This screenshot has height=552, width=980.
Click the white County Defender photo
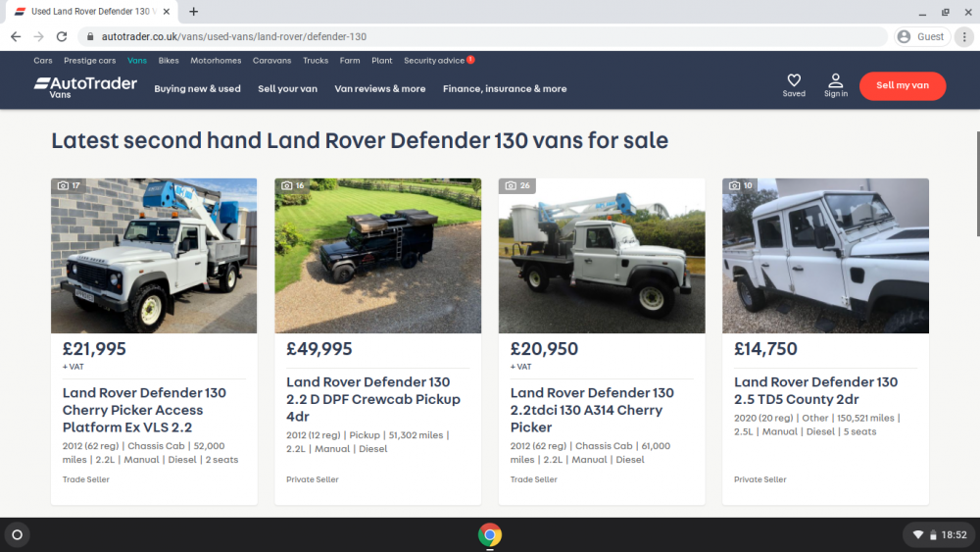825,256
